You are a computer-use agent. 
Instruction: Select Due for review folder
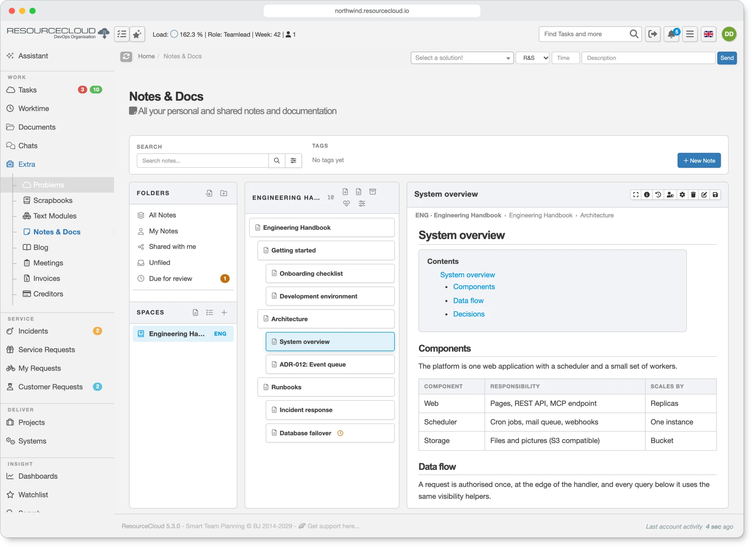pyautogui.click(x=183, y=279)
